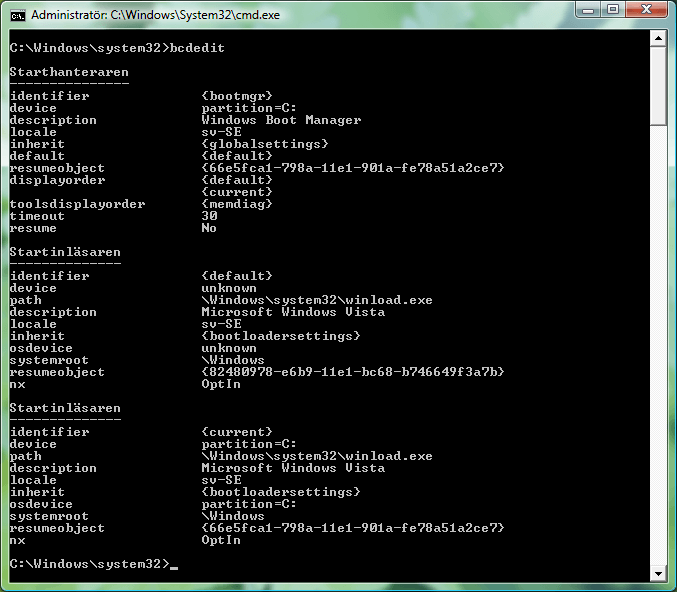The image size is (677, 592).
Task: Minimize the command prompt window
Action: pyautogui.click(x=587, y=10)
